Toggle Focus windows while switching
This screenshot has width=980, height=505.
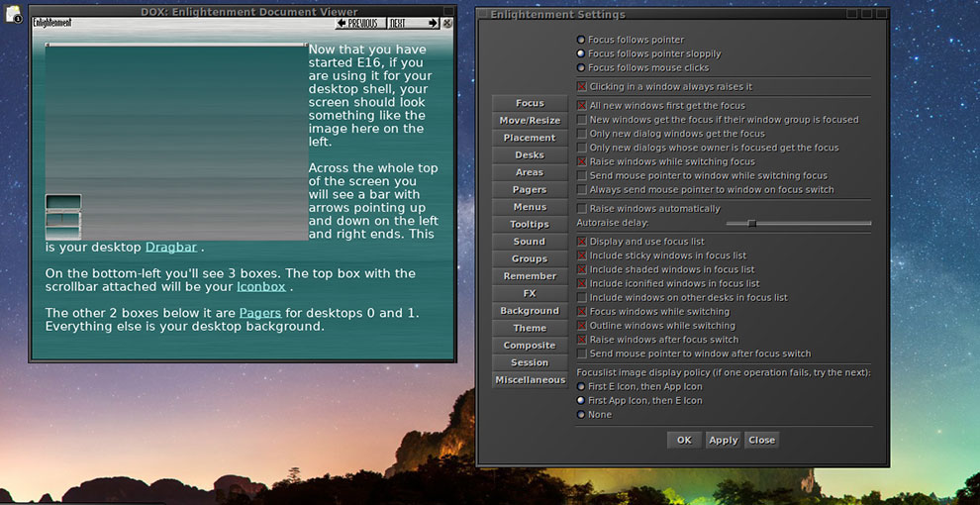(x=653, y=311)
